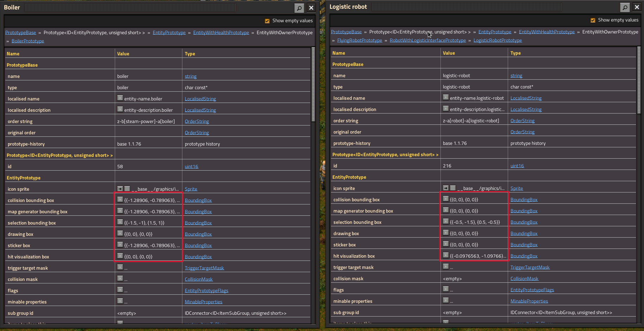Open EntityWithHealthPrototype breadcrumb in Boiler window

coord(221,32)
